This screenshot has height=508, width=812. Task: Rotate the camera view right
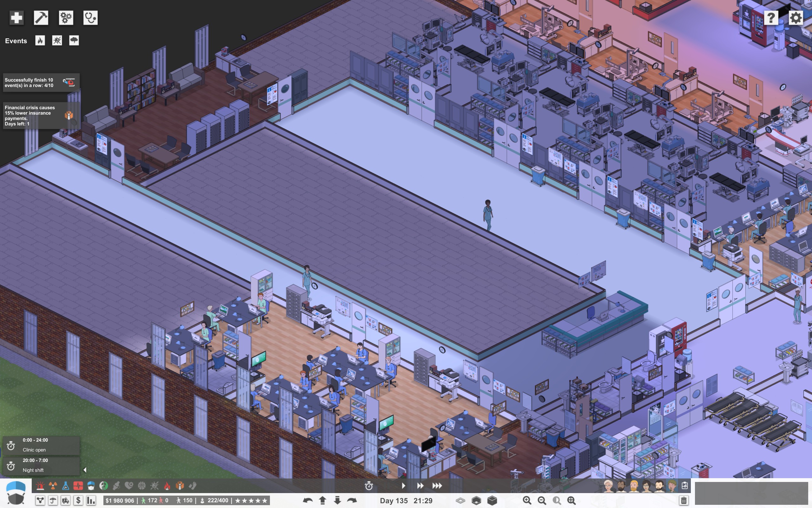tap(352, 501)
